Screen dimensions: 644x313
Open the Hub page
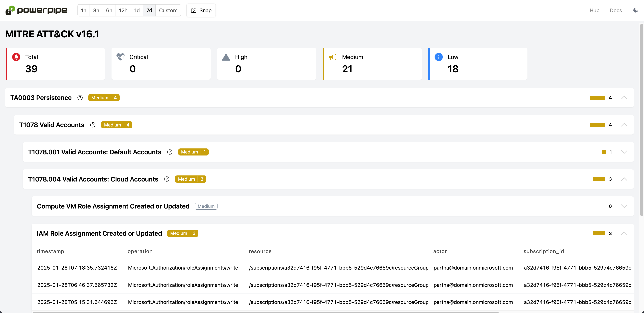point(594,10)
